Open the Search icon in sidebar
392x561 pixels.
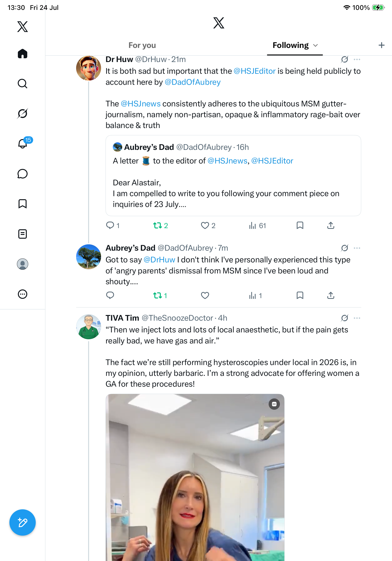[23, 84]
